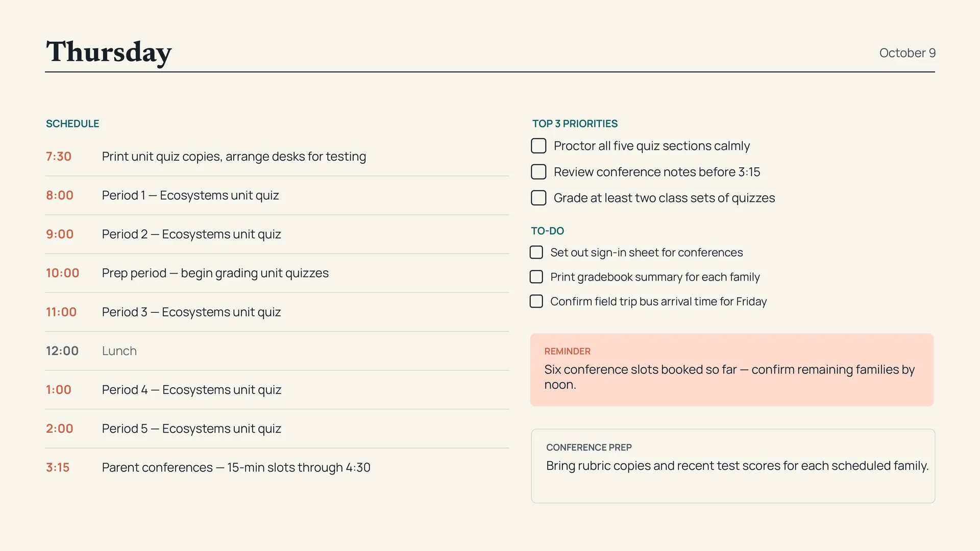Tick Review conference notes before 3:15 checkbox
Screen dimensions: 980x551
tap(538, 172)
